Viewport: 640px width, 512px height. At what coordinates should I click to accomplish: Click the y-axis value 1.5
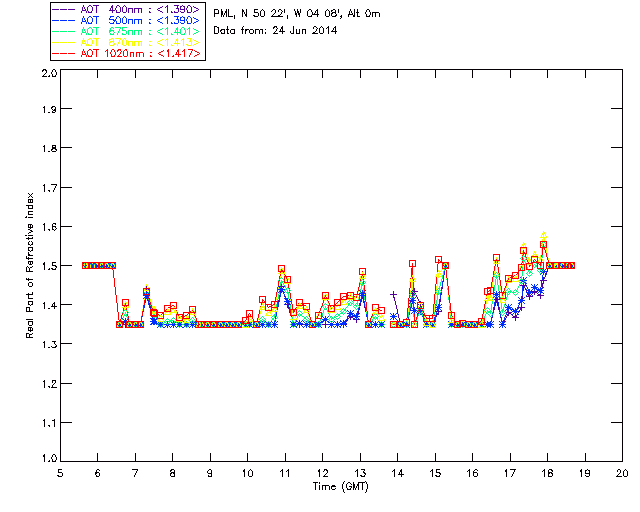(x=49, y=266)
